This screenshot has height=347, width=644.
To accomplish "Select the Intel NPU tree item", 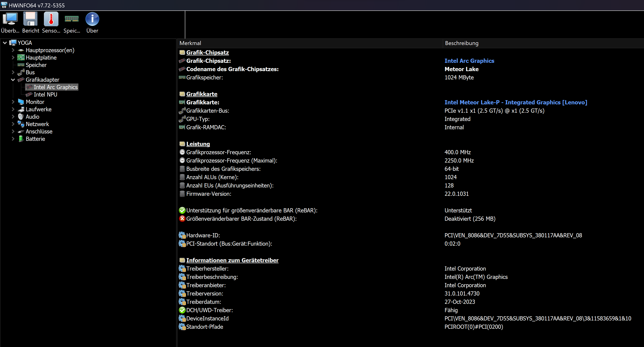I will pos(46,94).
